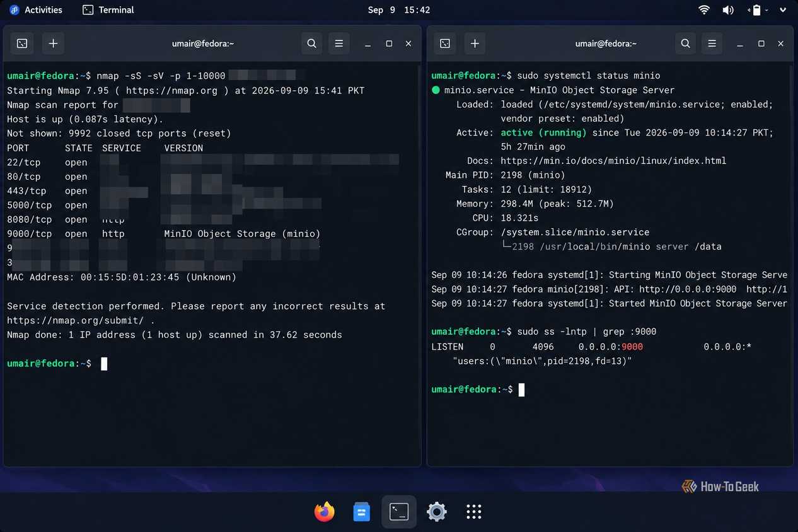Screen dimensions: 798x532
Task: Open the Files app from the dock
Action: [361, 511]
